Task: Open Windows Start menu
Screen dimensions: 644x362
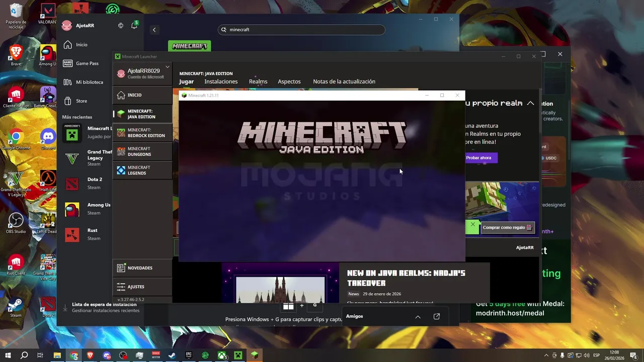Action: 8,355
